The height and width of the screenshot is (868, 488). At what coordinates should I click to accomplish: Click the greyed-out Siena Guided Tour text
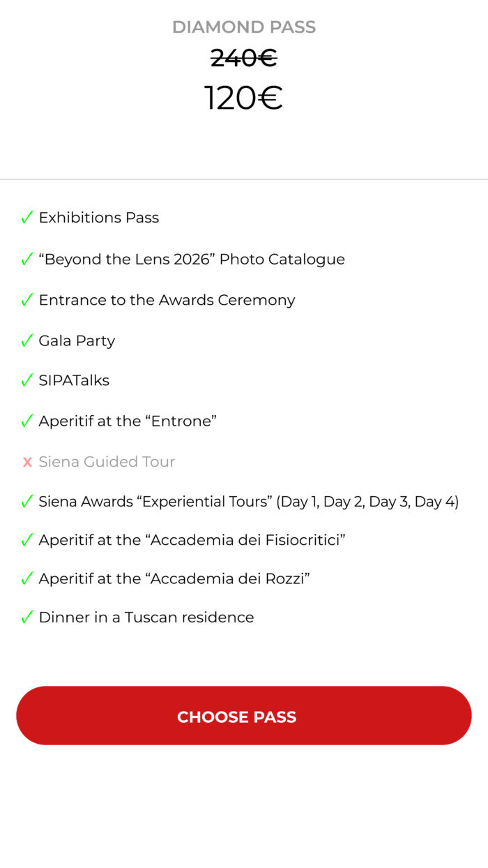(x=107, y=462)
